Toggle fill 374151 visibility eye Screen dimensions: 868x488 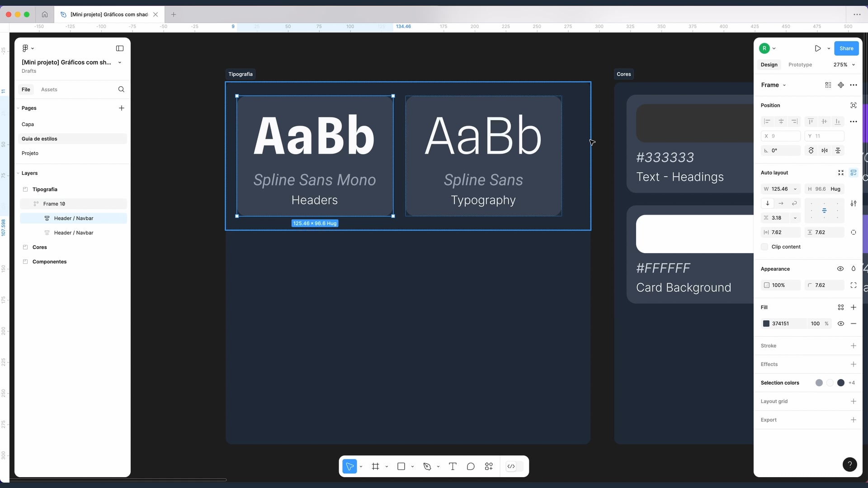(841, 324)
